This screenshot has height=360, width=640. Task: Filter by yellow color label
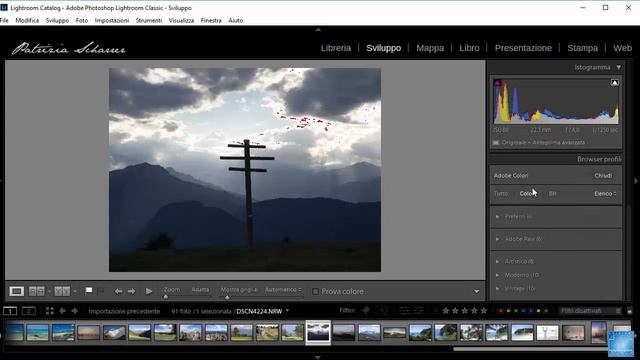[509, 311]
